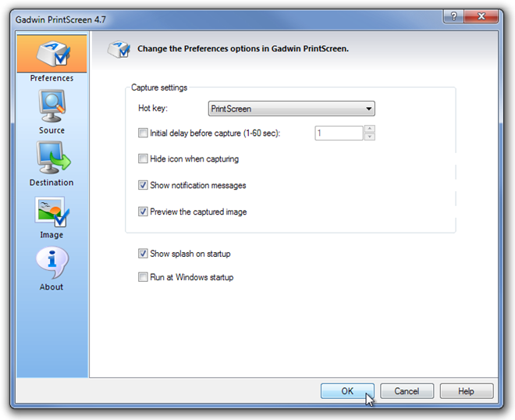515x420 pixels.
Task: Click the Help button
Action: 466,391
